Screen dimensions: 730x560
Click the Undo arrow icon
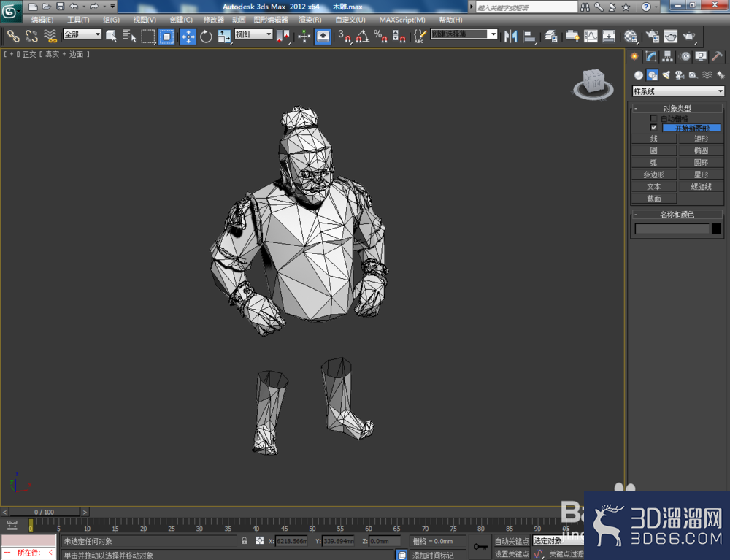tap(74, 7)
